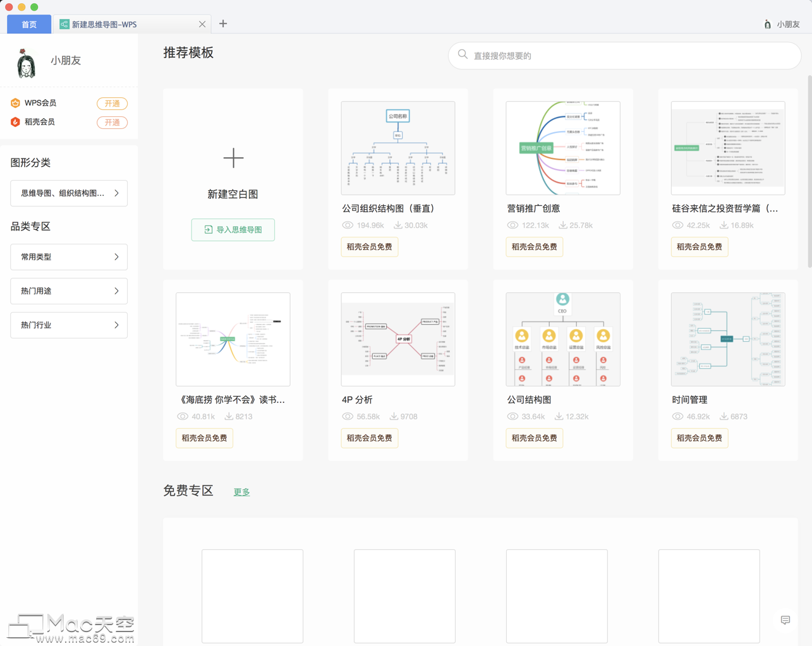The width and height of the screenshot is (812, 646).
Task: Expand the 热门用途 category
Action: [69, 291]
